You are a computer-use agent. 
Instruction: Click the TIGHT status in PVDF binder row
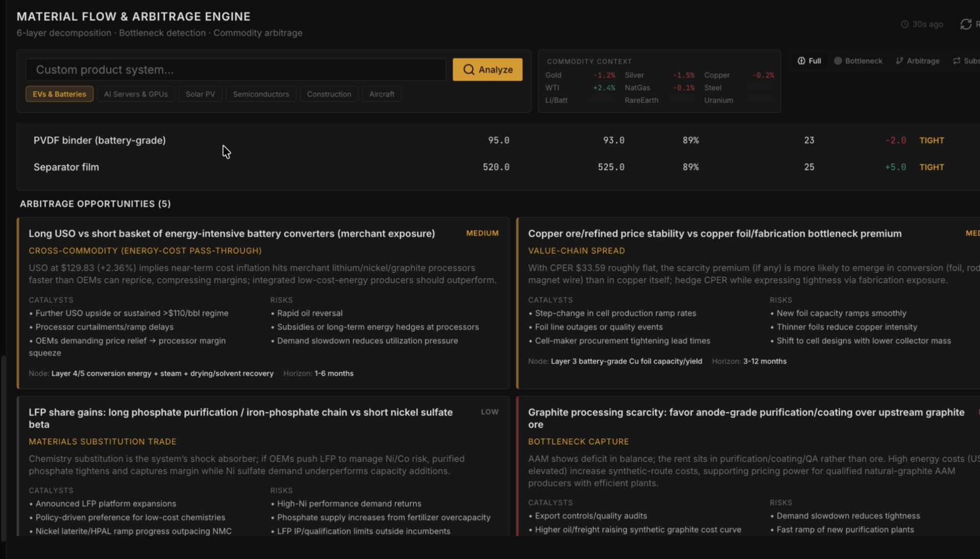932,140
